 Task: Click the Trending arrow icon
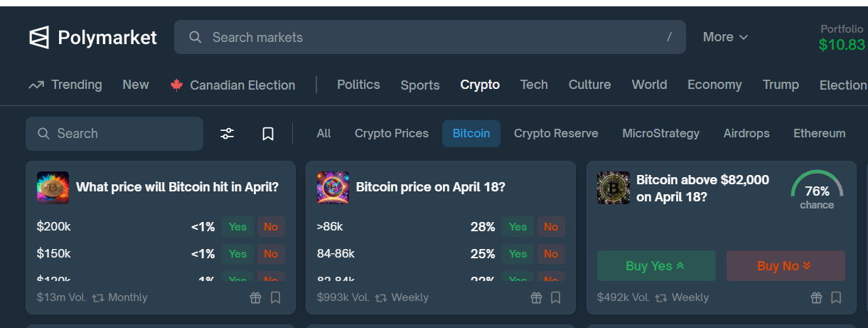click(36, 85)
